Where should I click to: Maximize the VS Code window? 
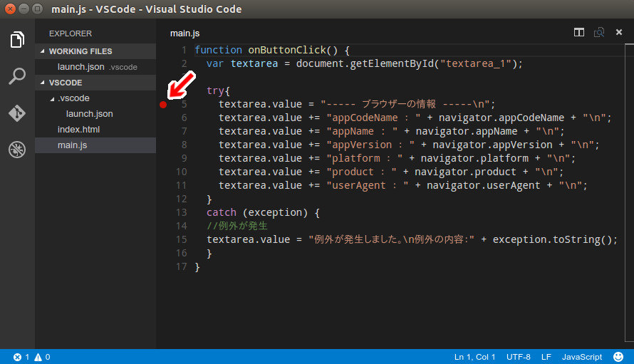click(37, 9)
